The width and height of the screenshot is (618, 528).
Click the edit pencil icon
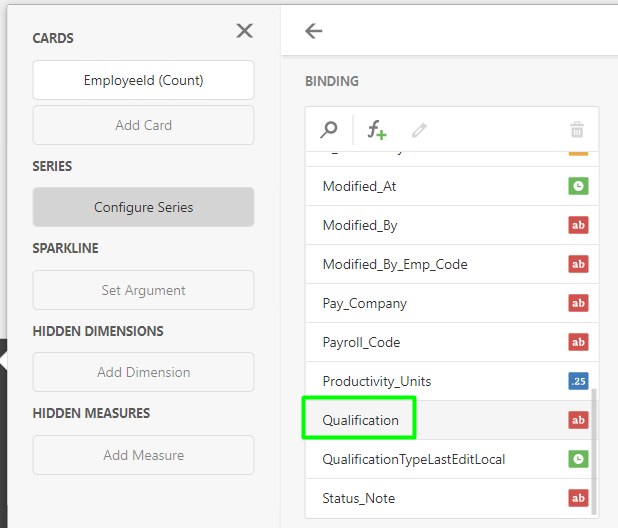click(x=419, y=130)
